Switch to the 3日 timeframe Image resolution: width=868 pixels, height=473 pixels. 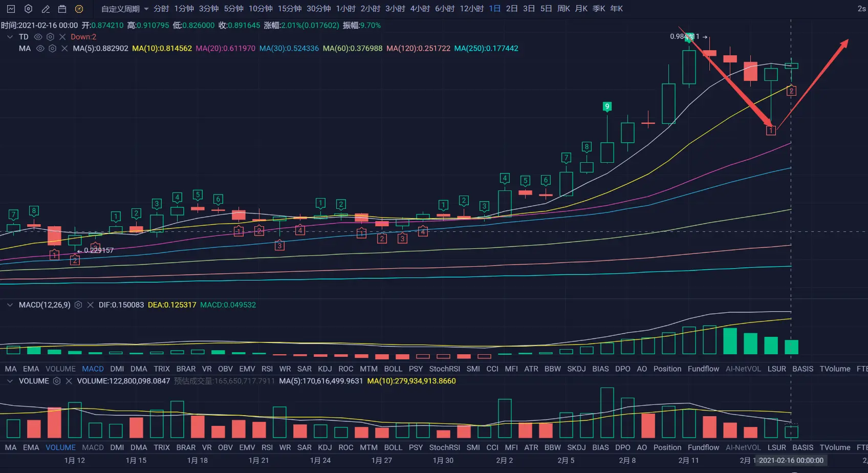point(529,9)
